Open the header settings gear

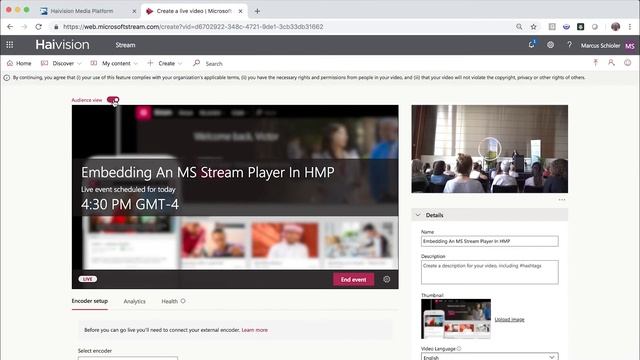coord(550,45)
